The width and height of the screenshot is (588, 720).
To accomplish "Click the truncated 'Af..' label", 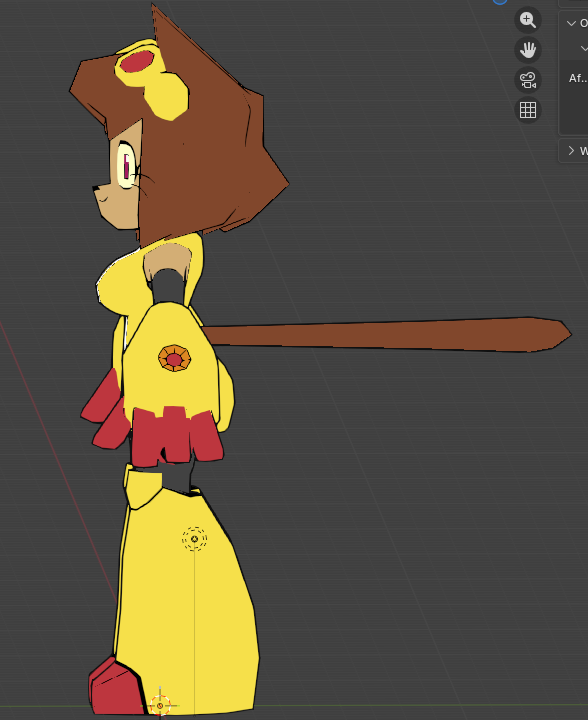I will point(577,78).
